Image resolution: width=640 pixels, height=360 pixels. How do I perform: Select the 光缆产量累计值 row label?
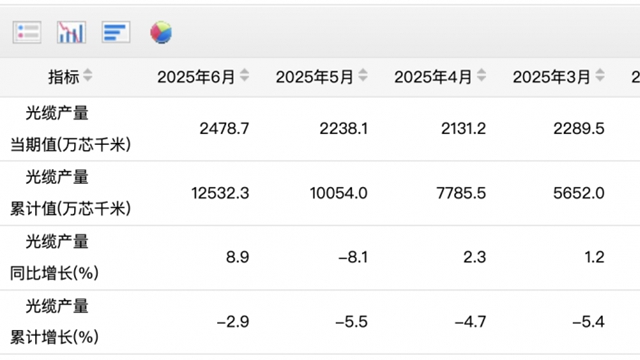[x=70, y=193]
